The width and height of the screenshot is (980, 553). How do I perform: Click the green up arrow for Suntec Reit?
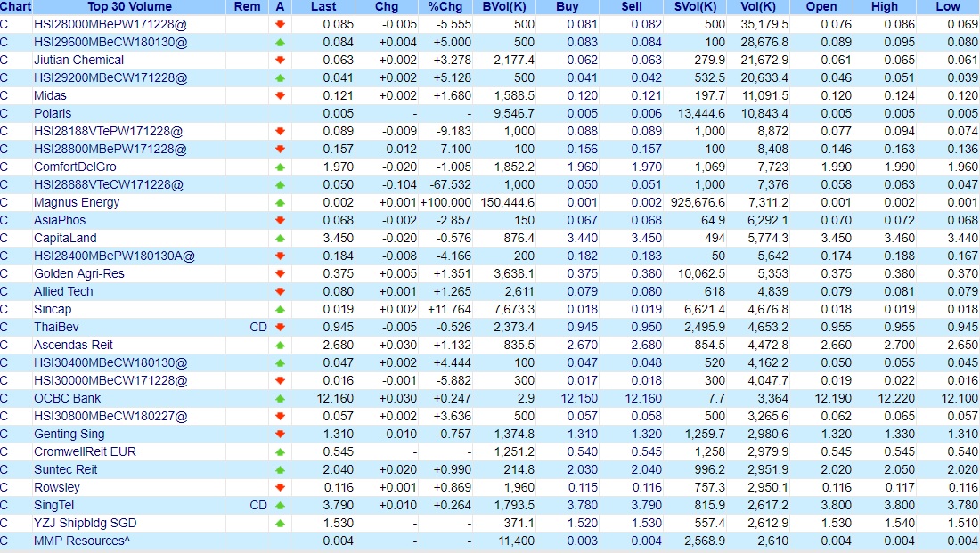280,469
